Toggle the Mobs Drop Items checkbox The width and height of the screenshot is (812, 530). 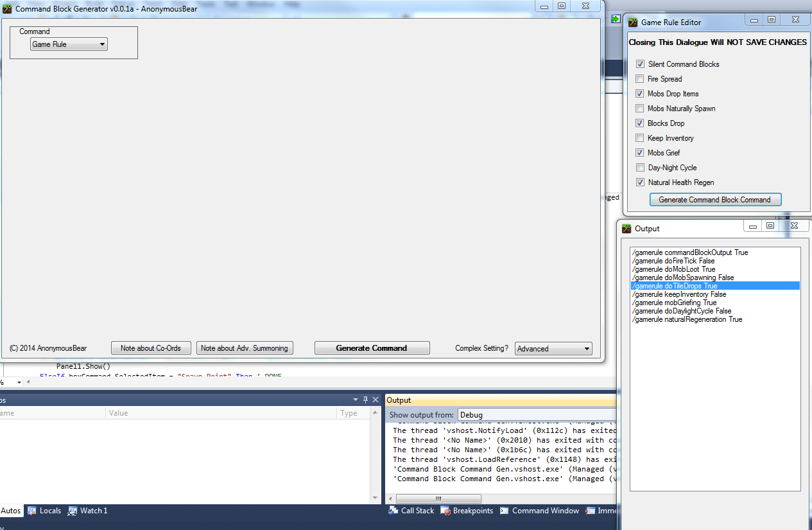pos(640,94)
